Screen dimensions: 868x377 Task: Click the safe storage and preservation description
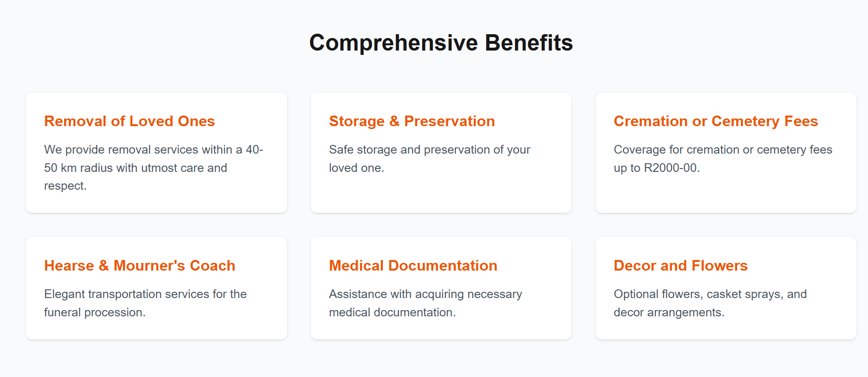coord(429,158)
